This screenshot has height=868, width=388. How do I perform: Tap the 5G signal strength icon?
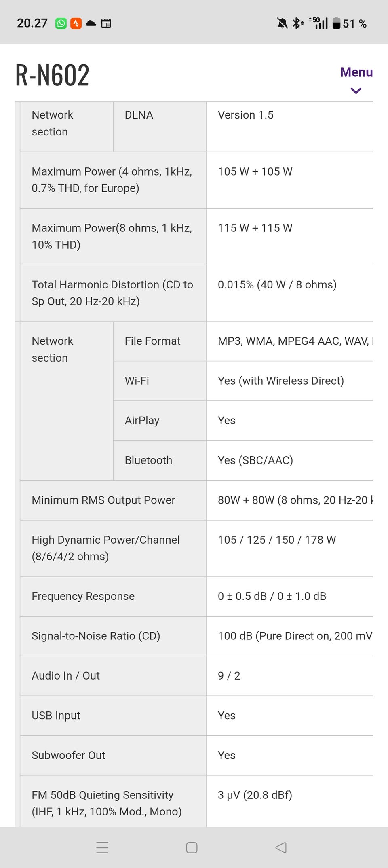[x=319, y=23]
